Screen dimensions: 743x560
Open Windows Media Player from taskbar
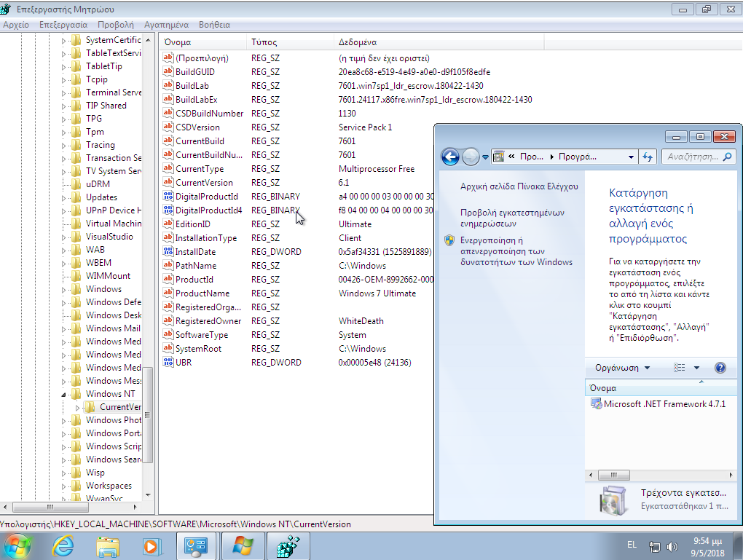[x=152, y=546]
